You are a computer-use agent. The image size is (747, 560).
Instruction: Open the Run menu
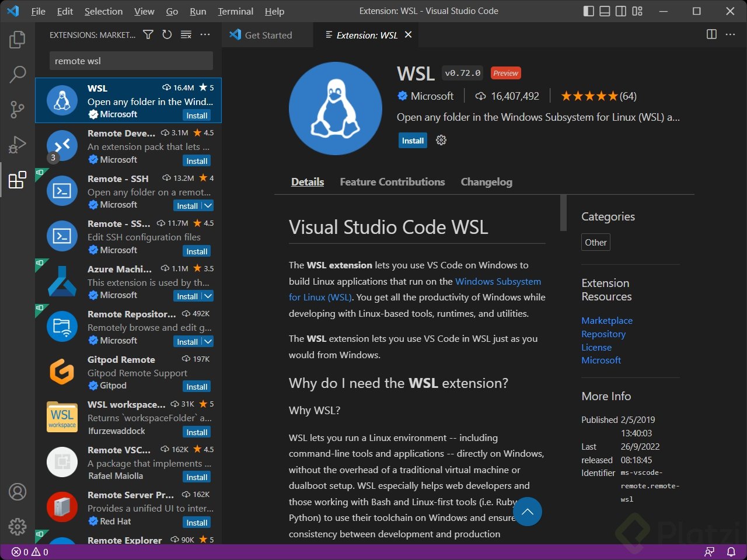198,11
